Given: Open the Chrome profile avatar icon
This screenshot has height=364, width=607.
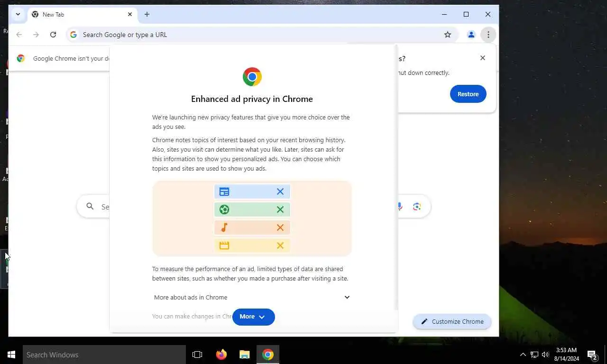Looking at the screenshot, I should point(471,35).
